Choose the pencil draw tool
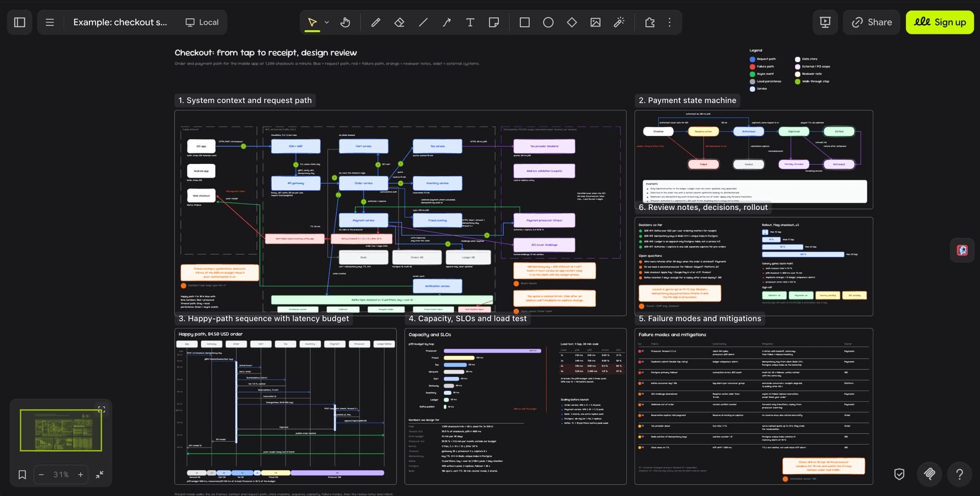The height and width of the screenshot is (496, 980). [x=376, y=22]
